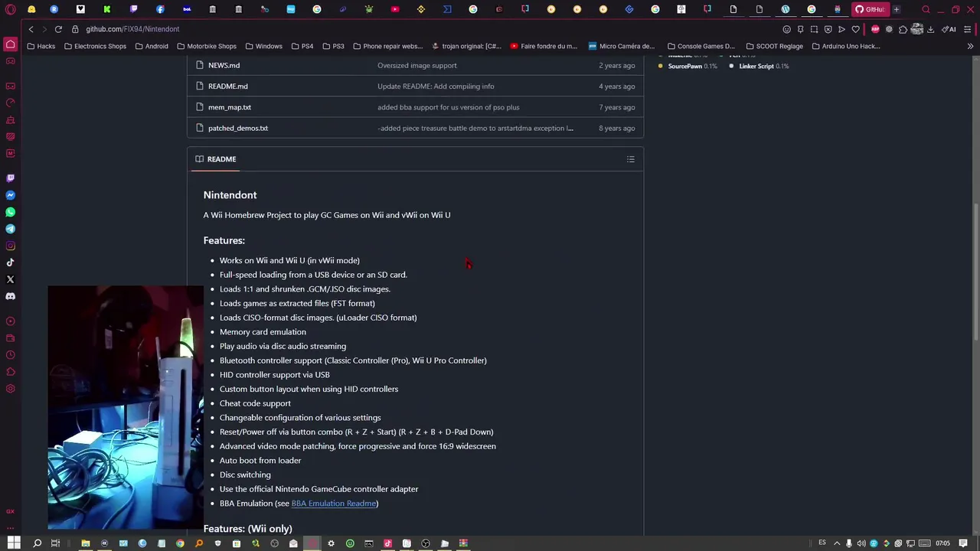Open WhatsApp in the Opera sidebar
This screenshot has width=980, height=551.
click(11, 212)
